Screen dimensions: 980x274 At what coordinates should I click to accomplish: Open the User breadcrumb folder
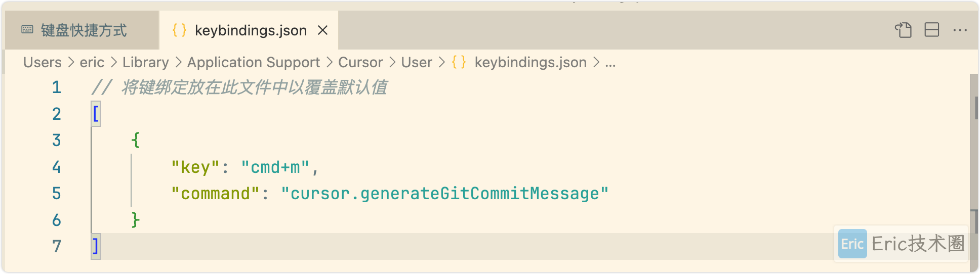tap(416, 62)
